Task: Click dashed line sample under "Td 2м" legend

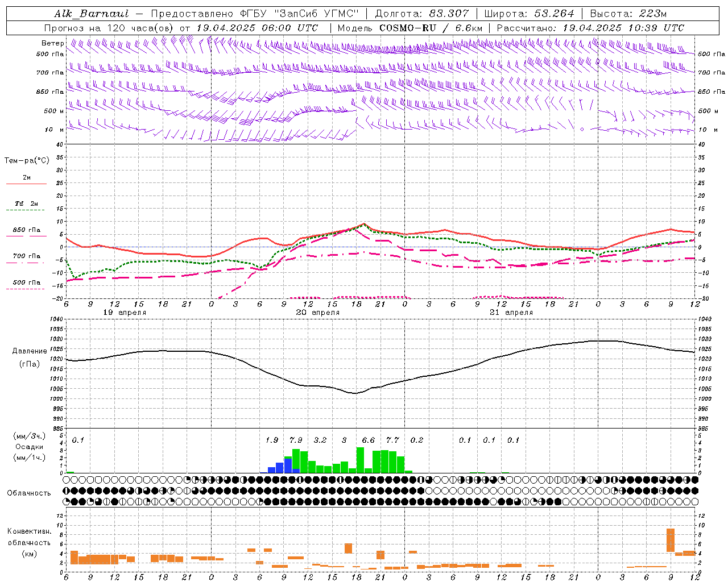Action: 26,210
